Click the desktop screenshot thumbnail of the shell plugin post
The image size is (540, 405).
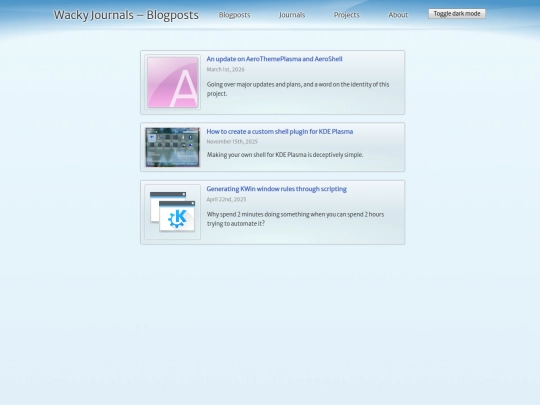173,147
